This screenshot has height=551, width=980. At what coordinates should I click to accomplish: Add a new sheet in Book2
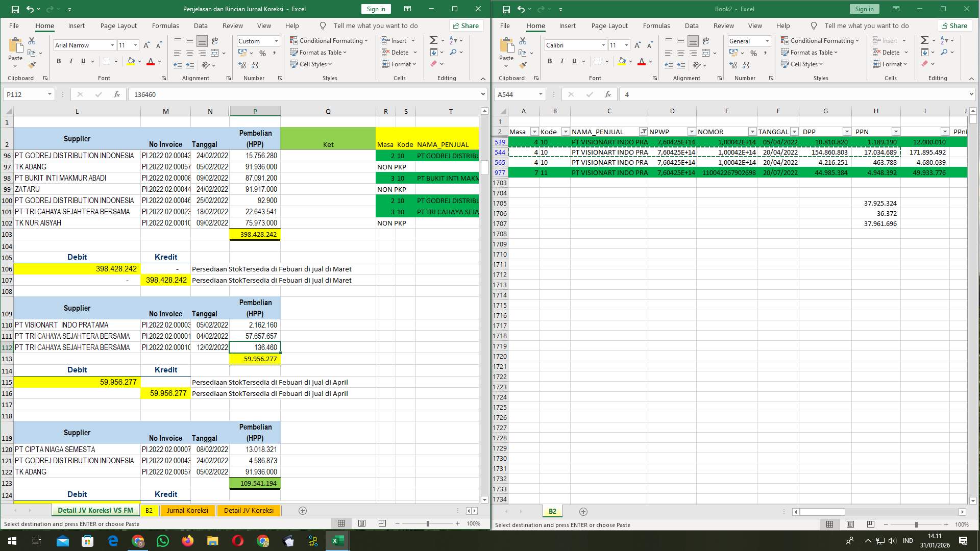click(583, 511)
